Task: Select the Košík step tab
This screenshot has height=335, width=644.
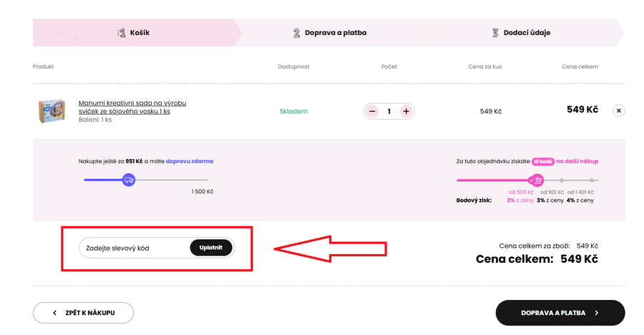Action: [x=133, y=33]
